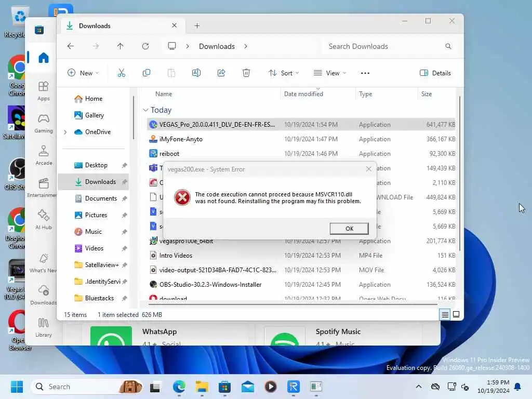Viewport: 532px width, 399px height.
Task: Sort by the Name column header
Action: [x=164, y=94]
